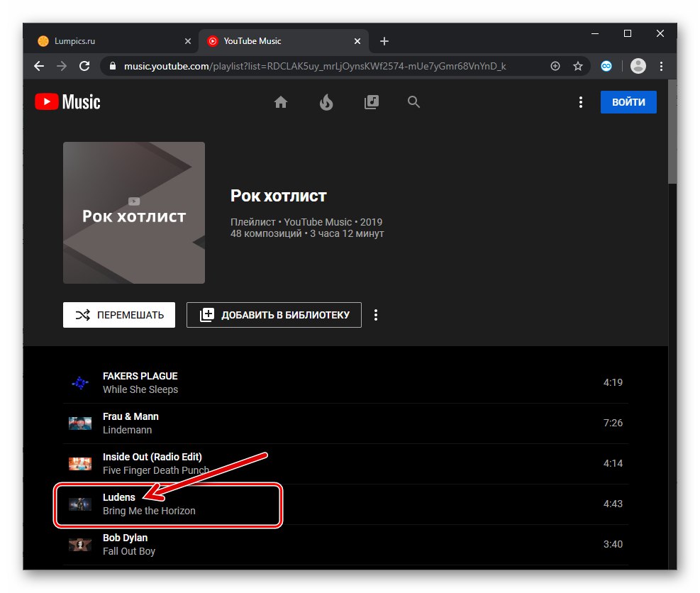Screen dimensions: 700x593
Task: Click the address bar URL
Action: (315, 66)
